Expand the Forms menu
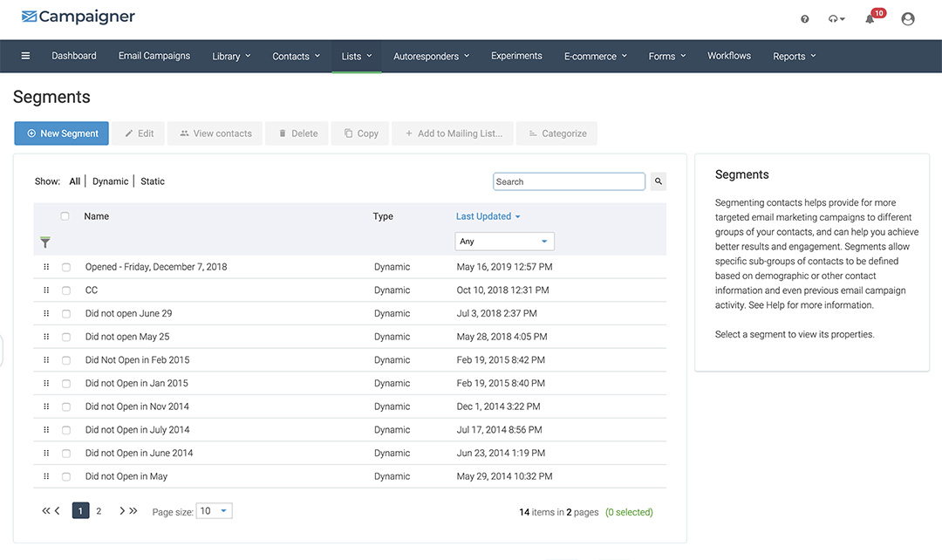Viewport: 942px width, 560px height. [x=667, y=56]
